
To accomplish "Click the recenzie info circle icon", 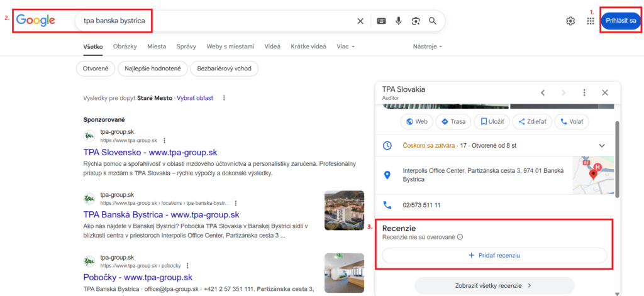I will tap(460, 237).
